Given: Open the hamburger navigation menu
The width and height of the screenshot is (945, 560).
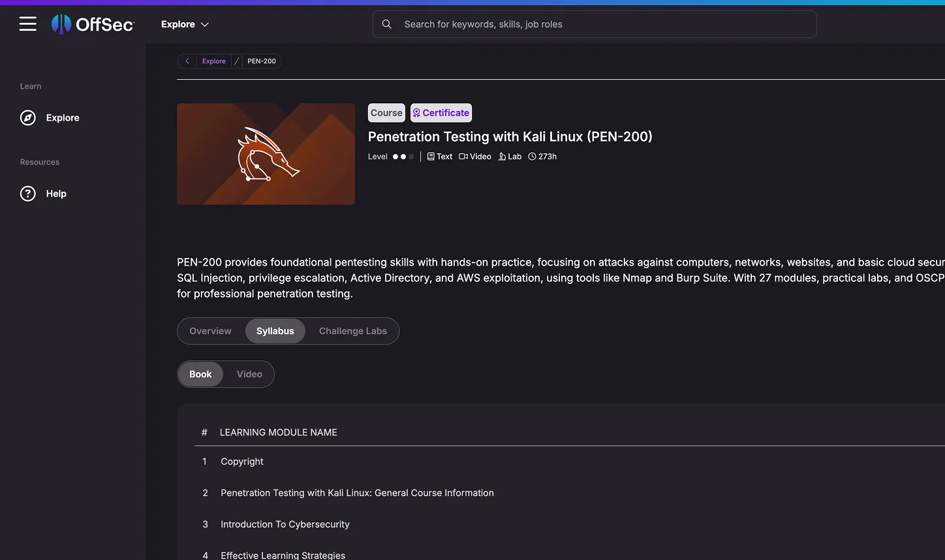Looking at the screenshot, I should click(x=27, y=23).
